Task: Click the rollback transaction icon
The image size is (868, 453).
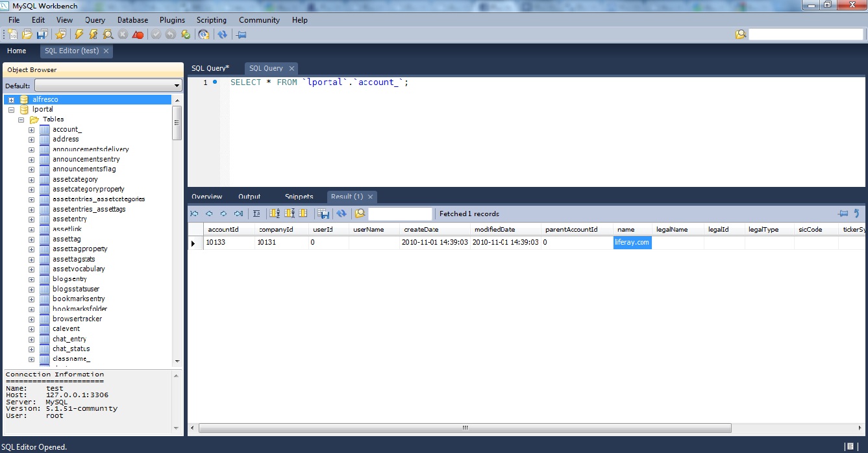Action: tap(171, 34)
